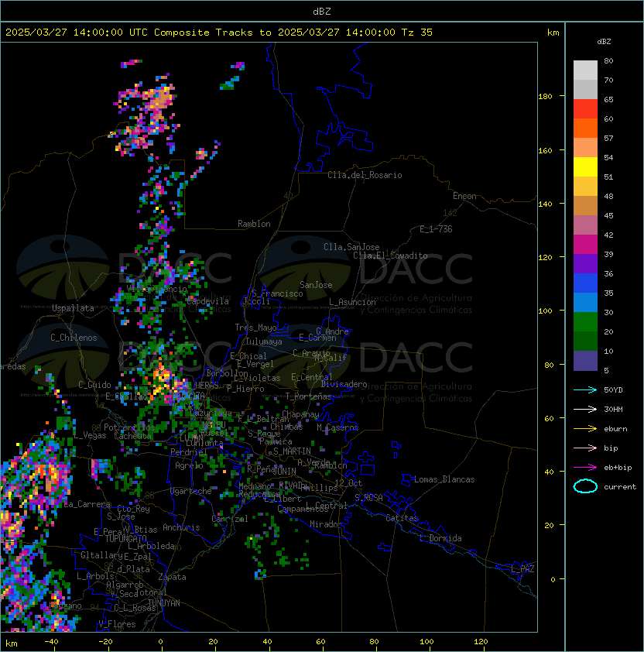The width and height of the screenshot is (644, 652).
Task: Click the 'Carrizal' map label
Action: pyautogui.click(x=230, y=519)
